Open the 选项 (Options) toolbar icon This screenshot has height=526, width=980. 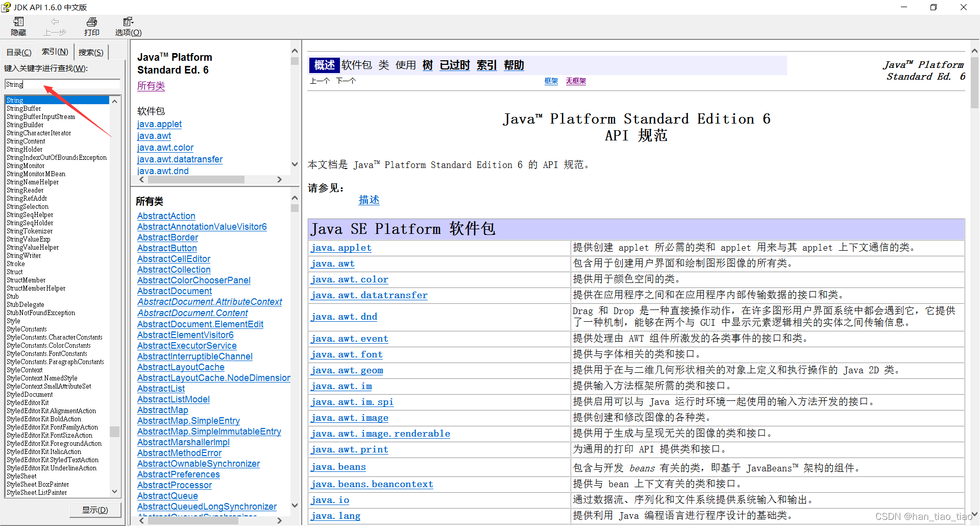point(128,26)
